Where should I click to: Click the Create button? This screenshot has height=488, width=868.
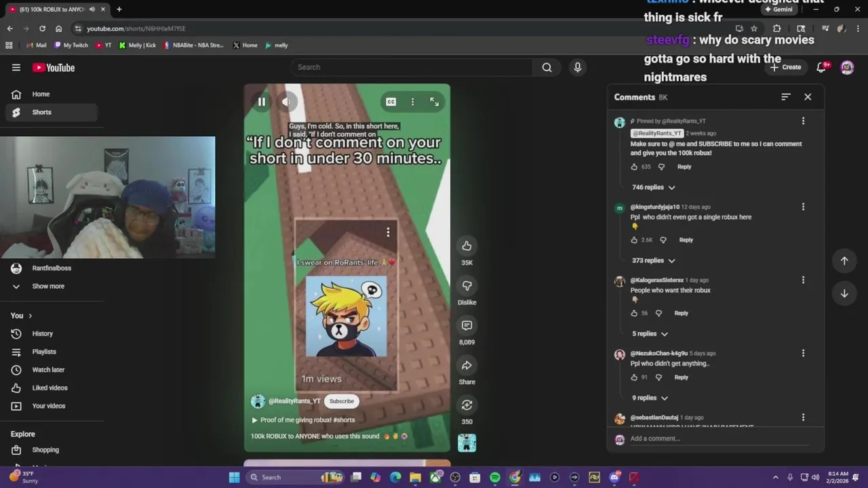click(x=785, y=67)
